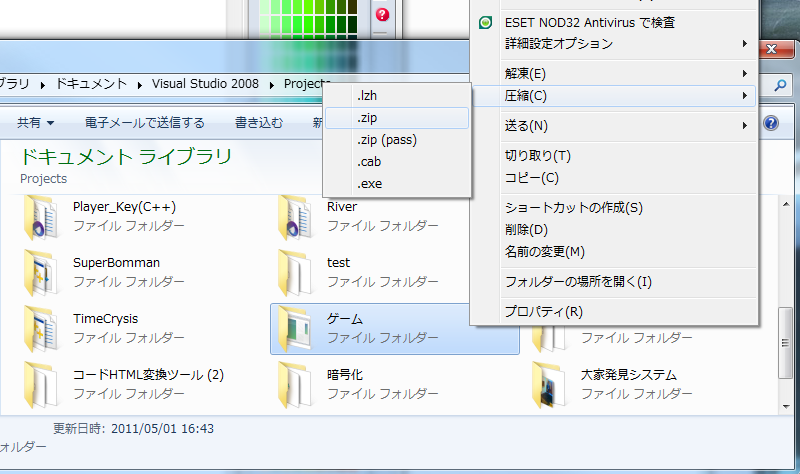Screen dimensions: 800x474
Task: Click the ドキュメント ライブラリ heading
Action: pyautogui.click(x=127, y=157)
